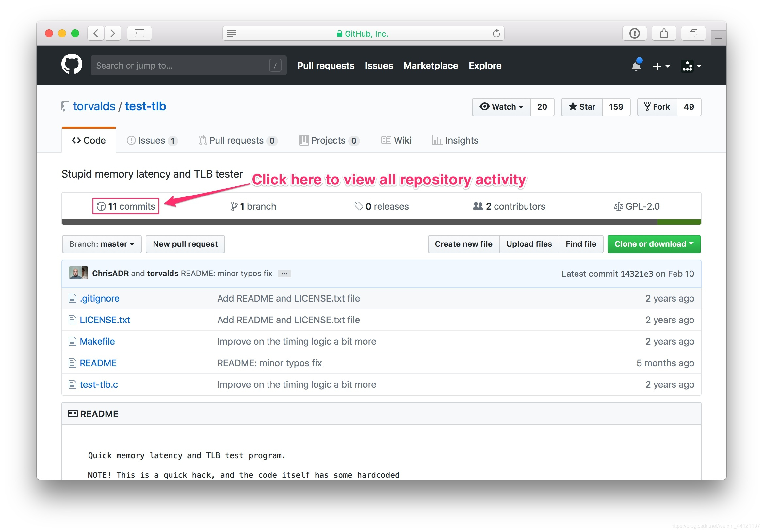The height and width of the screenshot is (532, 763).
Task: Click the GitHub Octocat logo
Action: pos(72,65)
